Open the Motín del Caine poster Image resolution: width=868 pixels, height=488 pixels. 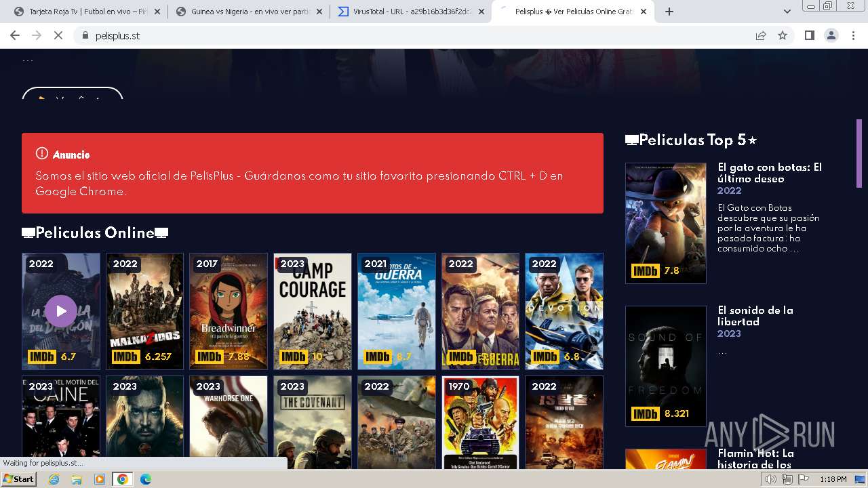point(61,422)
